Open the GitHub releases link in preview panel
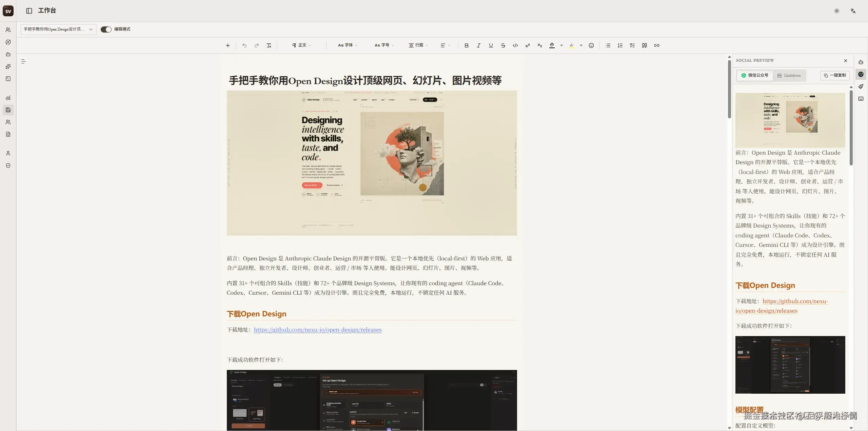This screenshot has width=868, height=431. tap(782, 306)
